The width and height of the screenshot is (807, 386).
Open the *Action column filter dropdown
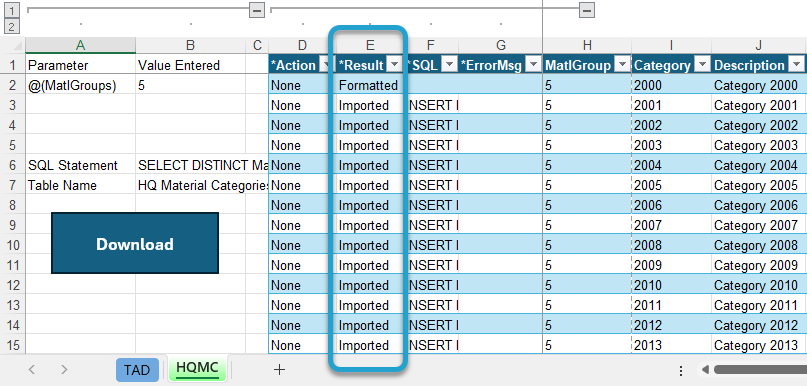click(326, 65)
